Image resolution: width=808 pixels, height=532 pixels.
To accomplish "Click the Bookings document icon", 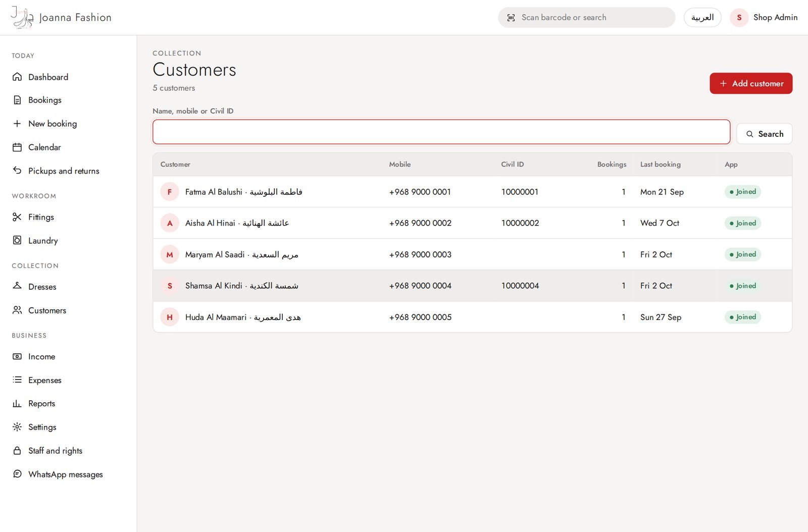I will coord(17,100).
